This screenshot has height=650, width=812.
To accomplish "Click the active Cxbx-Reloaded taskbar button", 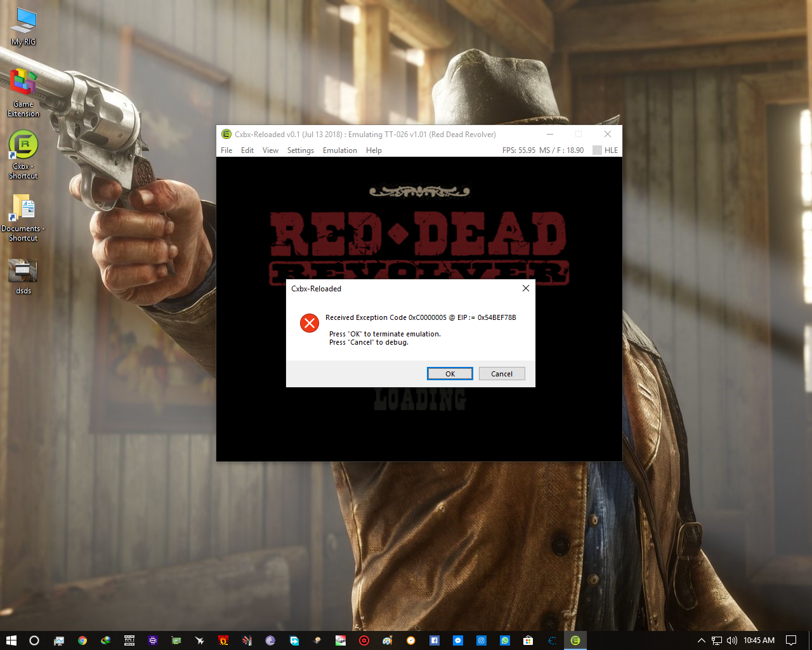I will point(575,640).
